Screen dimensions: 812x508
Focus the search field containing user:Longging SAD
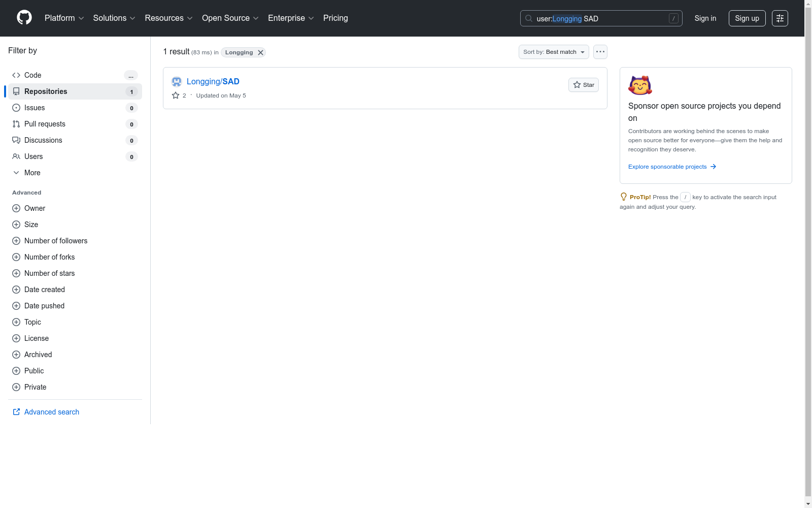[601, 18]
